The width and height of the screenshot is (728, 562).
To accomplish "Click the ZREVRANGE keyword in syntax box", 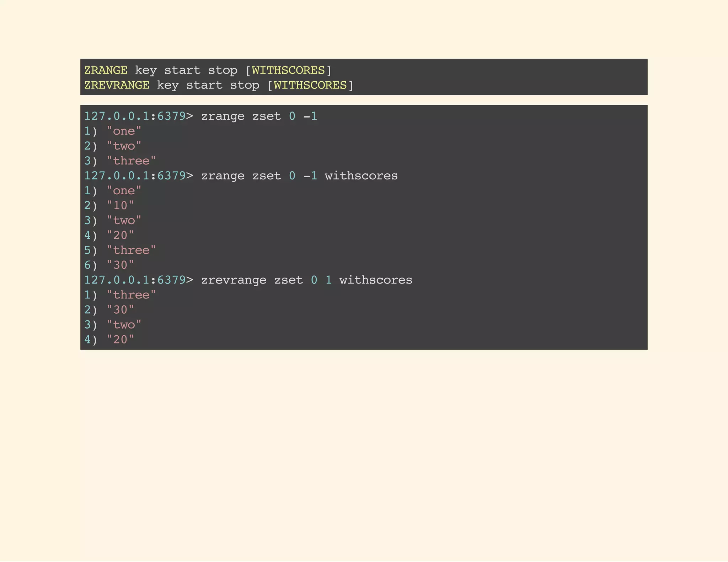I will pyautogui.click(x=117, y=85).
